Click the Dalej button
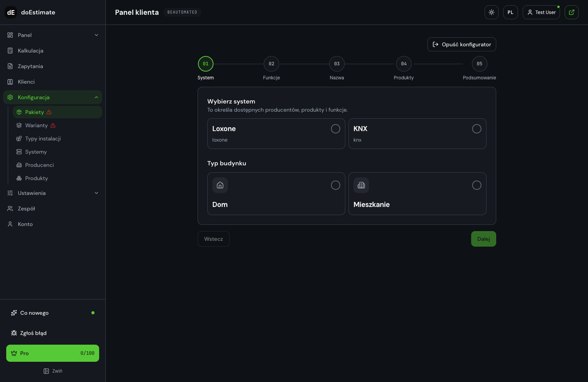Image resolution: width=588 pixels, height=382 pixels. tap(484, 239)
